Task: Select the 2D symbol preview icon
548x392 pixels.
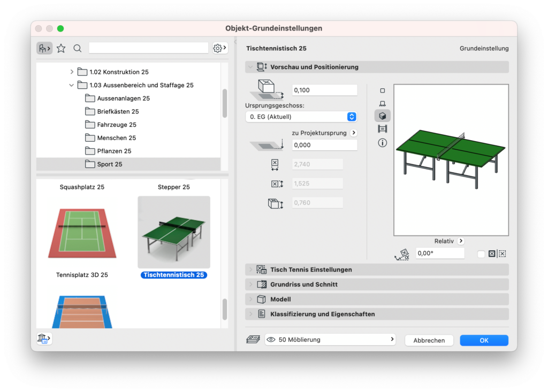Action: tap(382, 91)
